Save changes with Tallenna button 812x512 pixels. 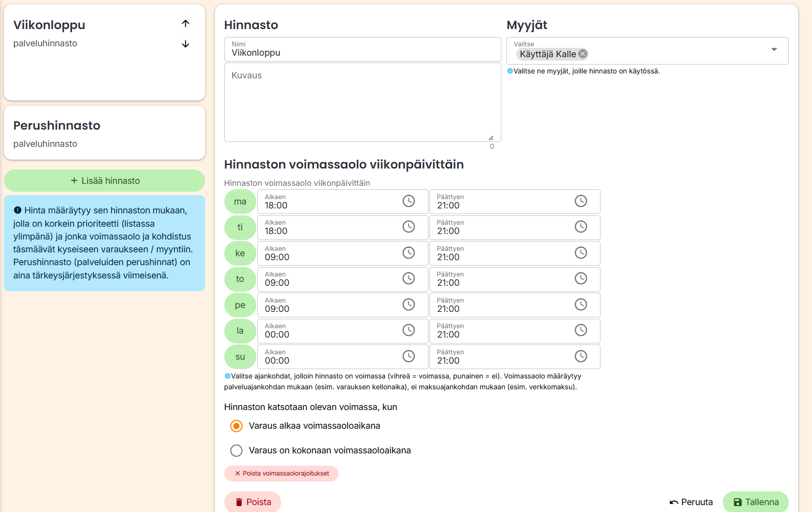point(755,502)
